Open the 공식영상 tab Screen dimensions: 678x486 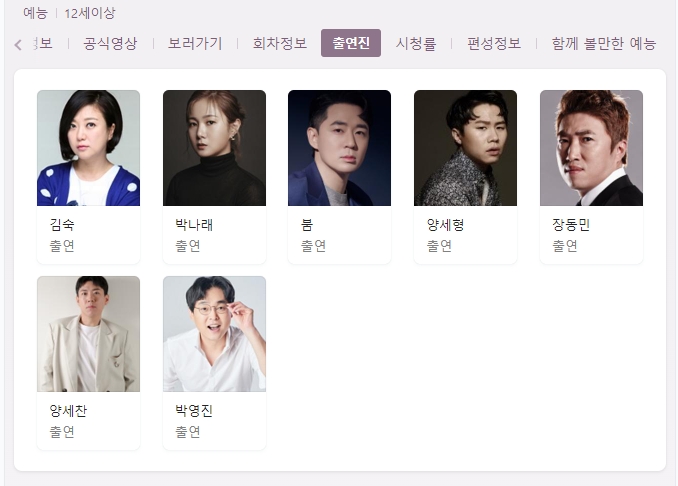110,43
